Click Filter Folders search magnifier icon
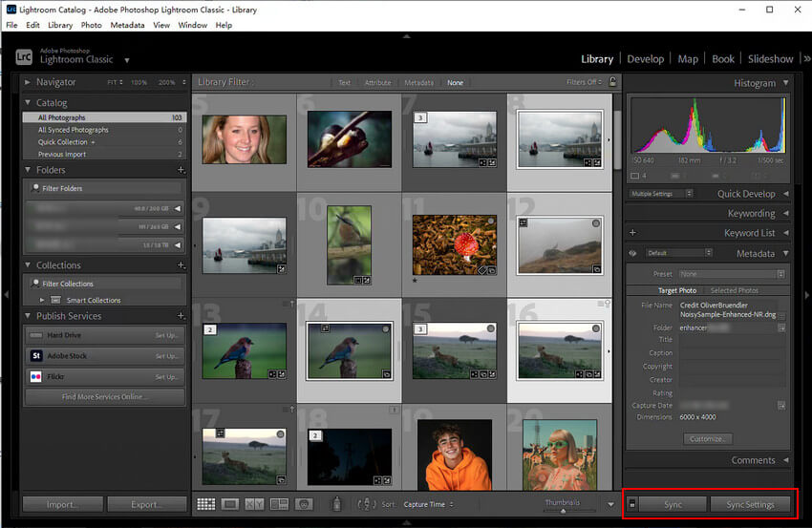Image resolution: width=812 pixels, height=528 pixels. (x=35, y=188)
